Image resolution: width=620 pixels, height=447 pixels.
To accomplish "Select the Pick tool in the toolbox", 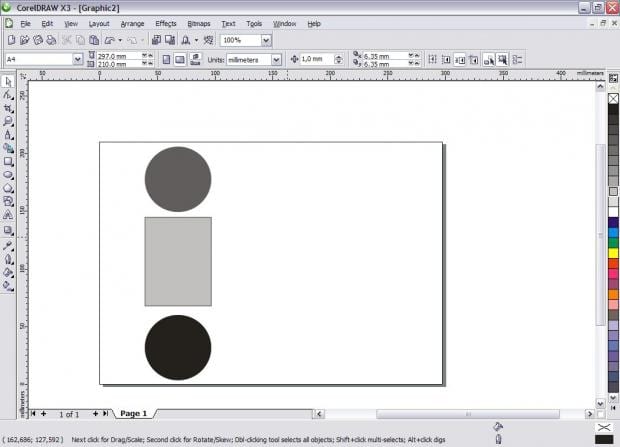I will pos(8,81).
